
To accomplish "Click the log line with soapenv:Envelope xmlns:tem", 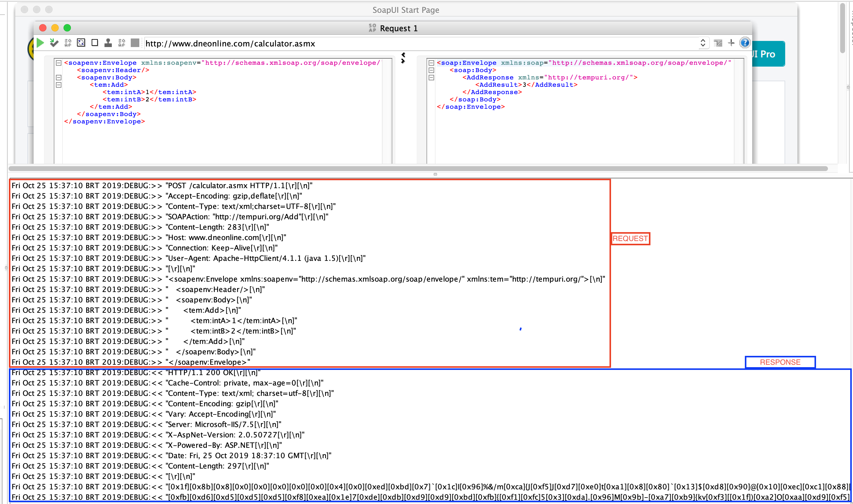I will coord(309,279).
